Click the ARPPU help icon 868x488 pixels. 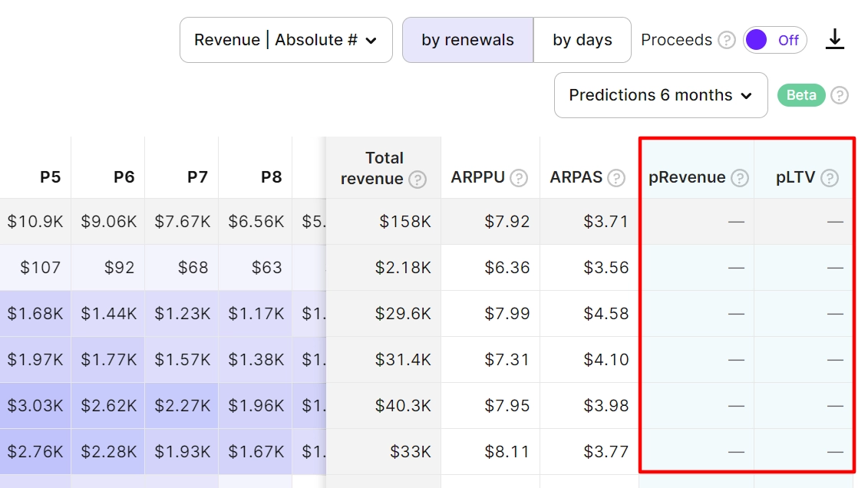click(x=519, y=178)
